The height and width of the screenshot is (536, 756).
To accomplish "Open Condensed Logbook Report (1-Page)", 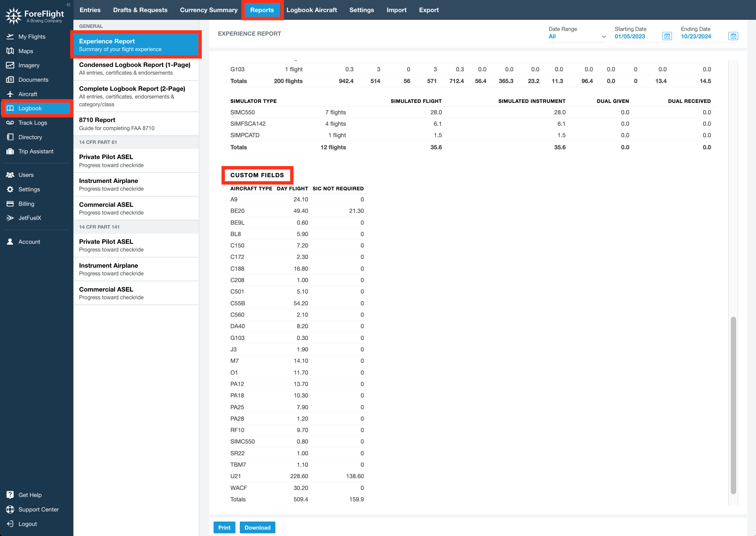I will click(x=136, y=69).
